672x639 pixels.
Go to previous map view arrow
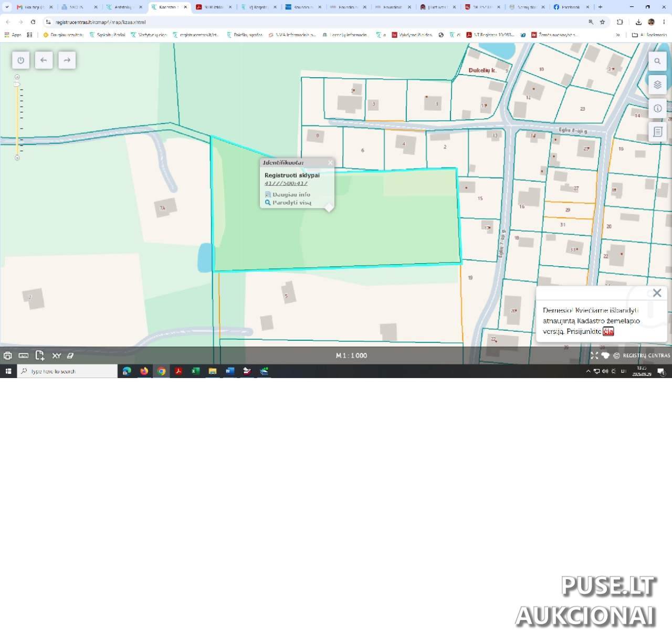pyautogui.click(x=44, y=60)
